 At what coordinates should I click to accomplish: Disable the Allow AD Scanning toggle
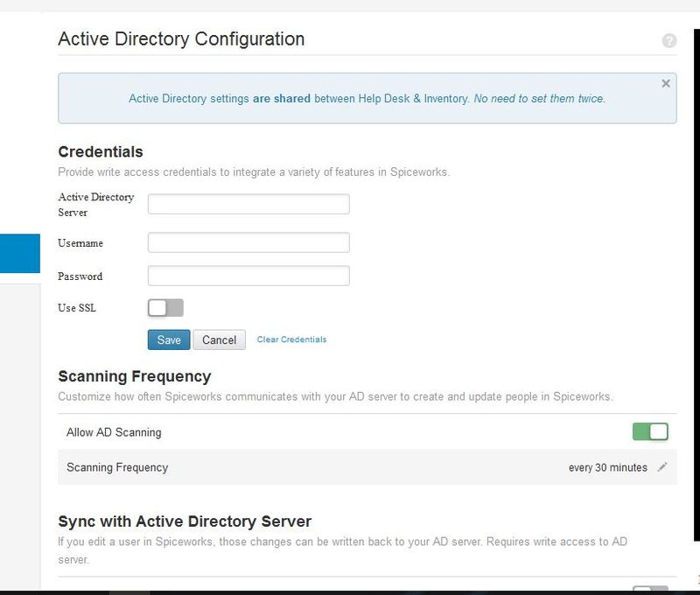point(651,430)
